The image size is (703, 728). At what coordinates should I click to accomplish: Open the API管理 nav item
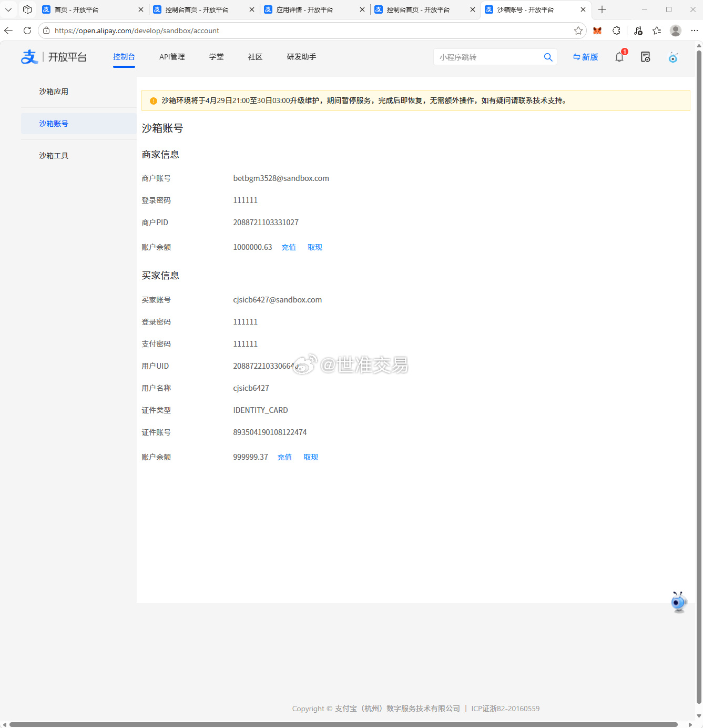(172, 57)
